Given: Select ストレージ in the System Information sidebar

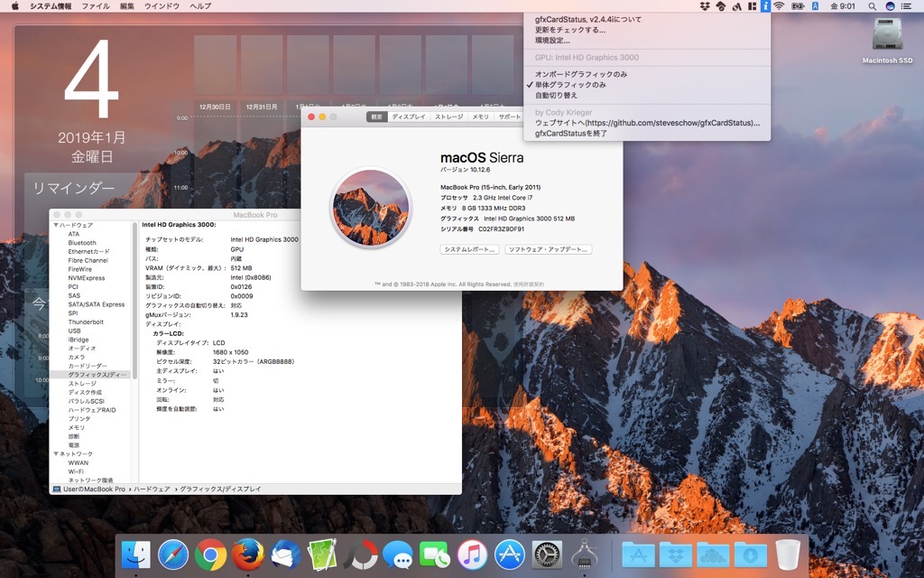Looking at the screenshot, I should click(82, 383).
